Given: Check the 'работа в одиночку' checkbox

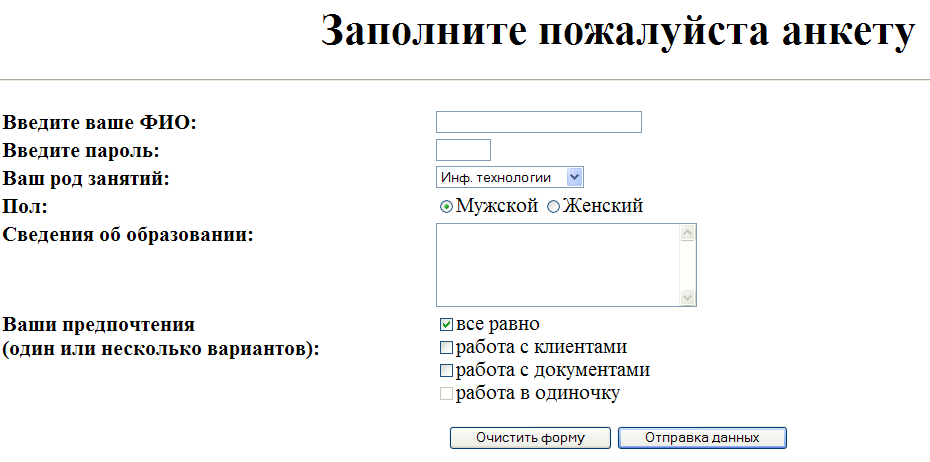Looking at the screenshot, I should (446, 394).
